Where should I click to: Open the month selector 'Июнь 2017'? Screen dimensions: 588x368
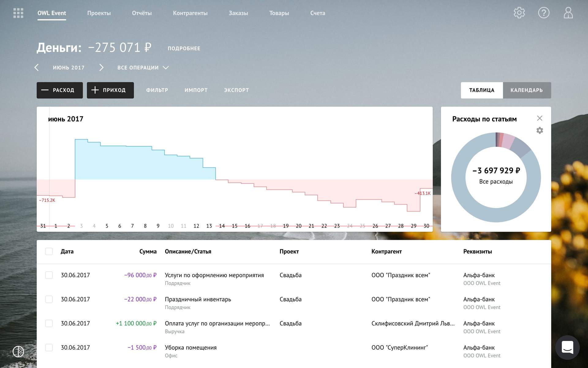coord(69,67)
